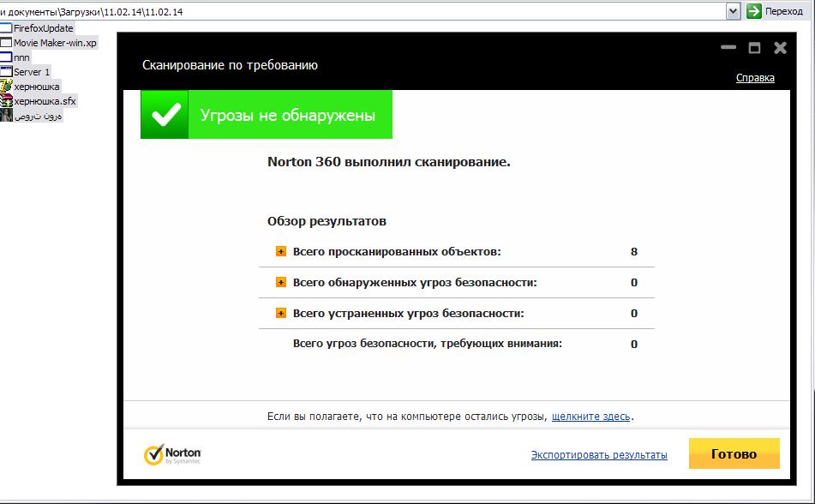815x504 pixels.
Task: Open Экспортировать результаты link
Action: (599, 454)
